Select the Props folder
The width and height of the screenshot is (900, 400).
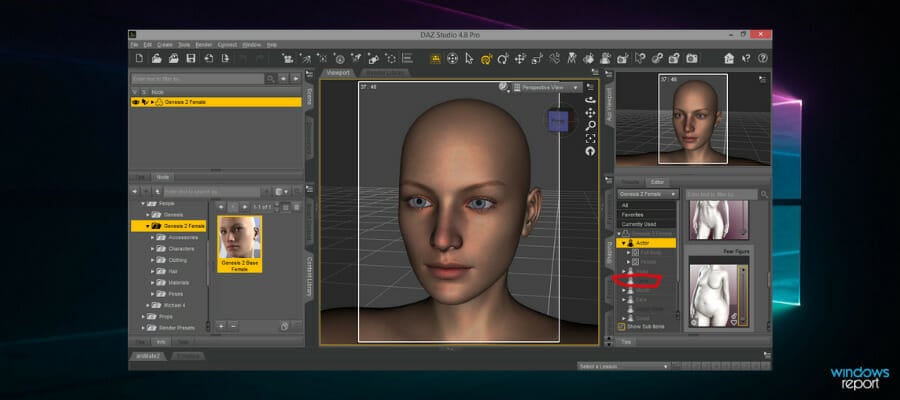[160, 316]
